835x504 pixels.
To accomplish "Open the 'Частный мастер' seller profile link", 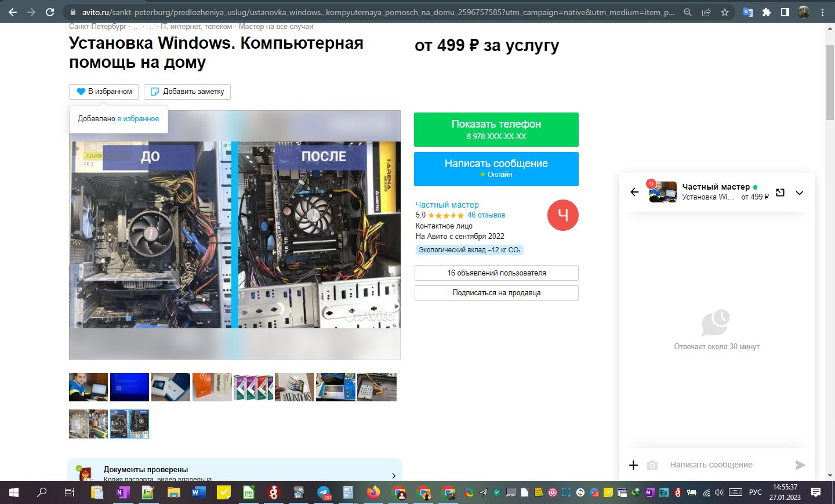I will (x=447, y=205).
